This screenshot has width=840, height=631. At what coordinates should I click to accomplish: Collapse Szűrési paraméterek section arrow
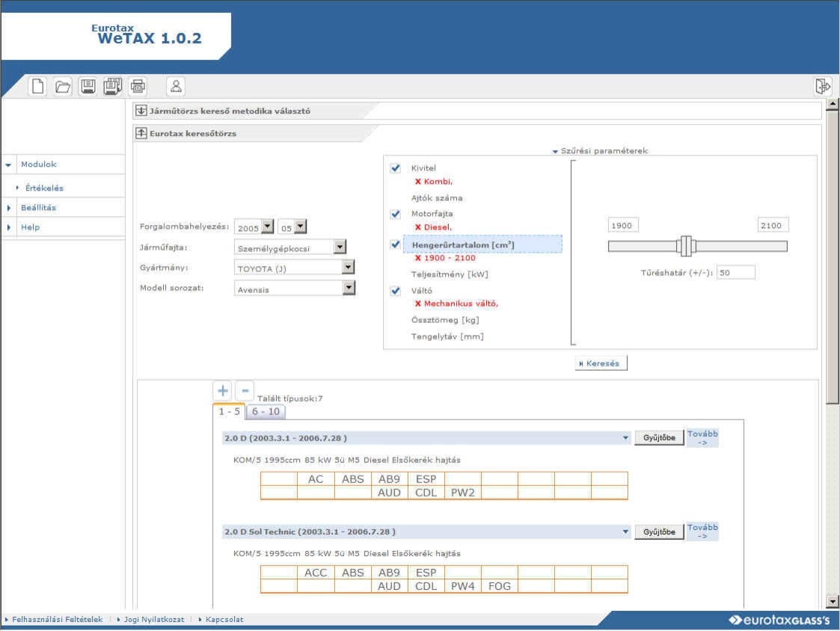(556, 152)
